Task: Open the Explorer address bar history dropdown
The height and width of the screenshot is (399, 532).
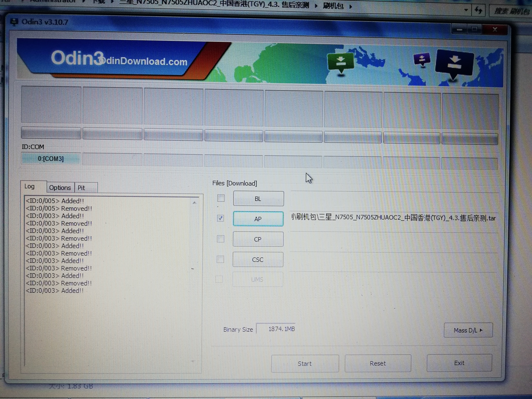Action: (466, 10)
